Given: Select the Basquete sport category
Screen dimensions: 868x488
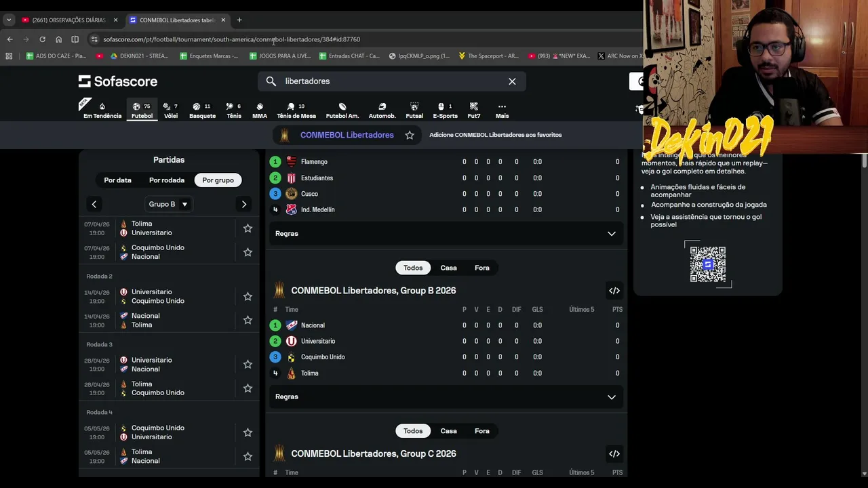Looking at the screenshot, I should pyautogui.click(x=202, y=110).
